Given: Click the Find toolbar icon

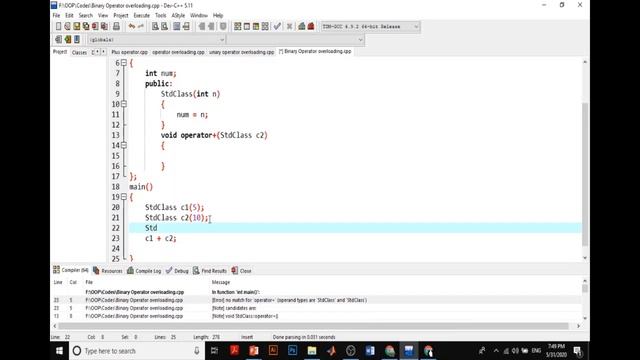Looking at the screenshot, I should 155,27.
